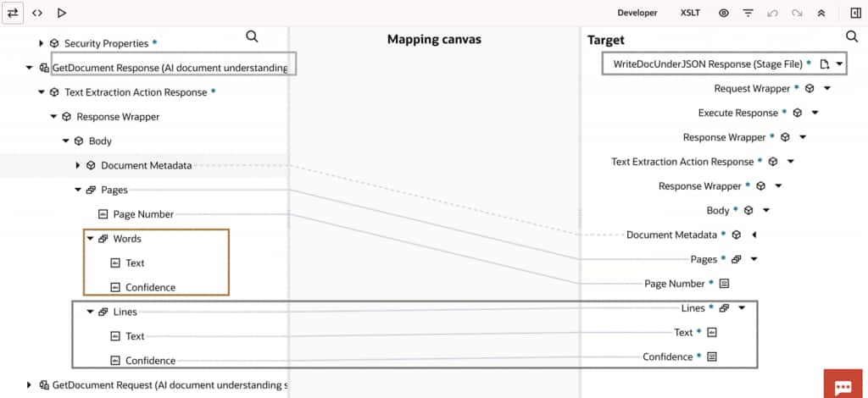The height and width of the screenshot is (398, 868).
Task: Select the Confidence target element
Action: [x=667, y=357]
